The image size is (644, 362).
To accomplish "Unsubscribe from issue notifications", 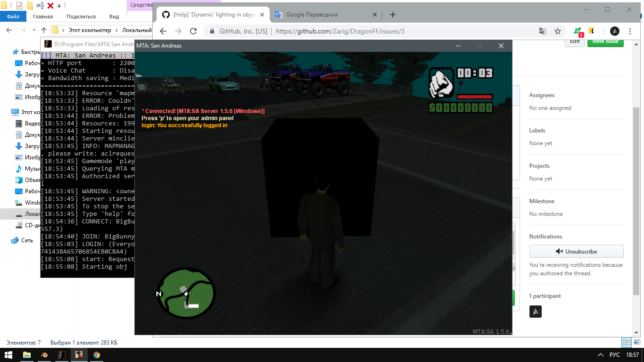I will pos(576,251).
